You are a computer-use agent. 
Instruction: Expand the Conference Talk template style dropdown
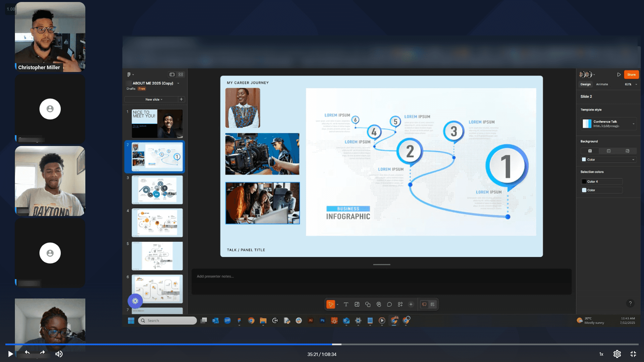click(x=633, y=124)
